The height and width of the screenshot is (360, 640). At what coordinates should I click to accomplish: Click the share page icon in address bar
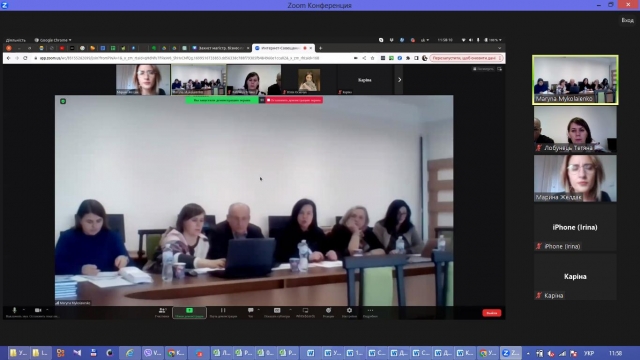pyautogui.click(x=364, y=58)
